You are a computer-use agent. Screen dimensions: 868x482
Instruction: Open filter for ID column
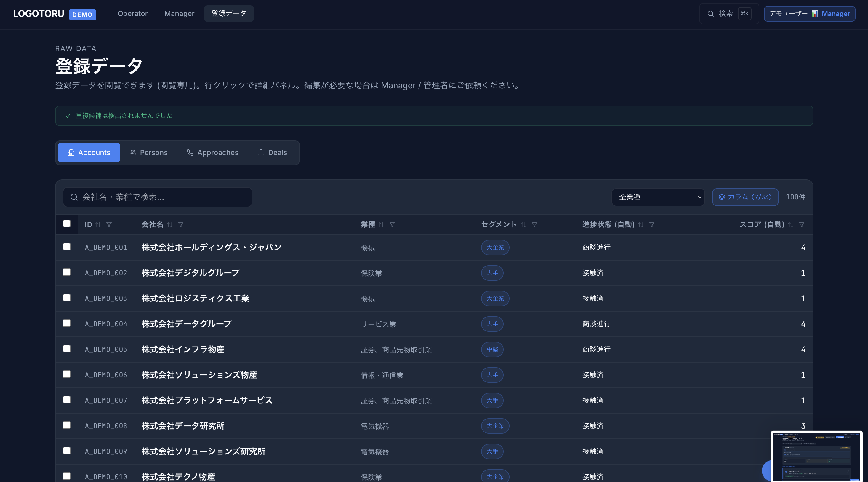(x=109, y=224)
